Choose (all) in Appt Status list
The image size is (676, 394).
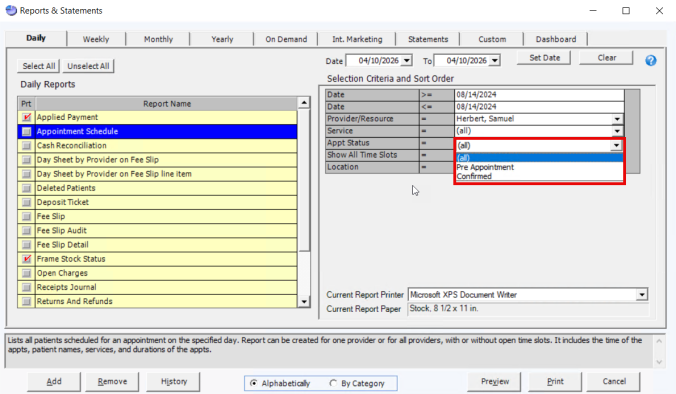539,158
